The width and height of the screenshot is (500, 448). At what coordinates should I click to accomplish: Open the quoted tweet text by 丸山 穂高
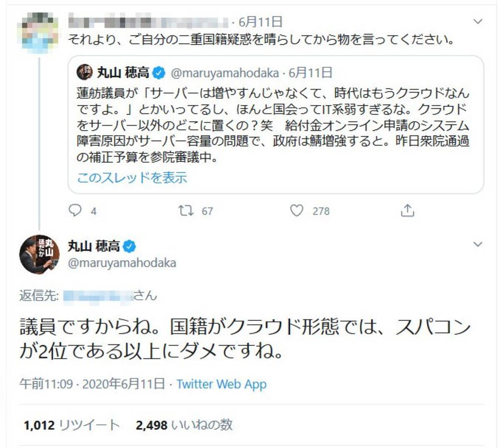pyautogui.click(x=273, y=125)
